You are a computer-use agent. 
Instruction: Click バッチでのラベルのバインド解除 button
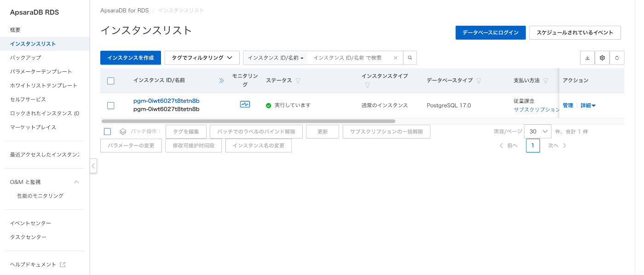(256, 132)
